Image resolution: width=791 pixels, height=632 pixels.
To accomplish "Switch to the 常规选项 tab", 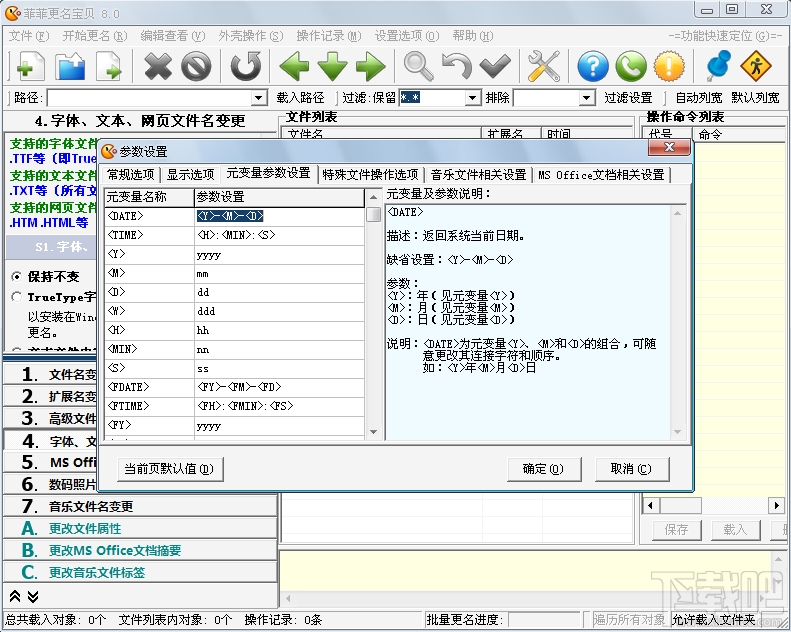I will [131, 175].
